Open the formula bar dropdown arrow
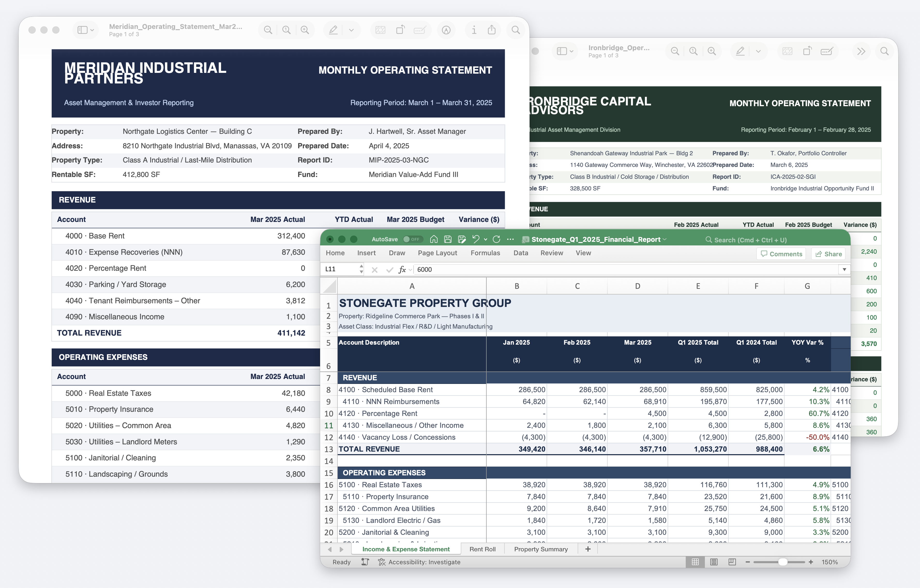Image resolution: width=920 pixels, height=588 pixels. click(x=844, y=269)
